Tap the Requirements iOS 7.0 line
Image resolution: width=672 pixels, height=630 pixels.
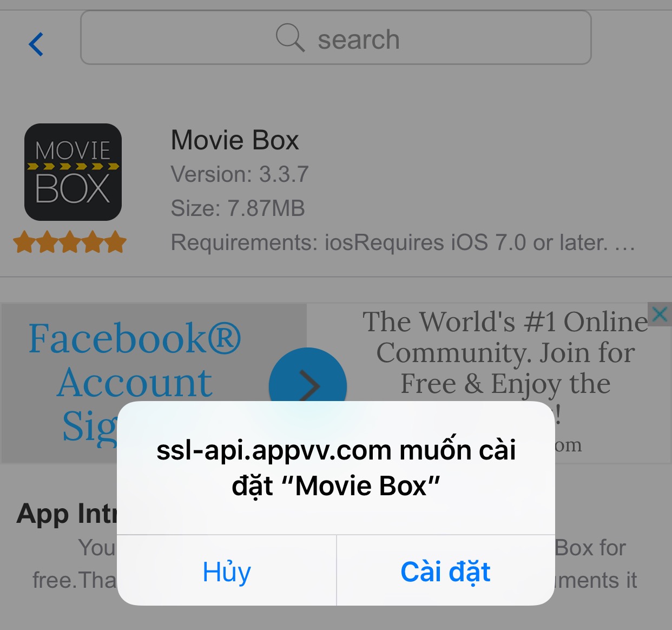403,242
